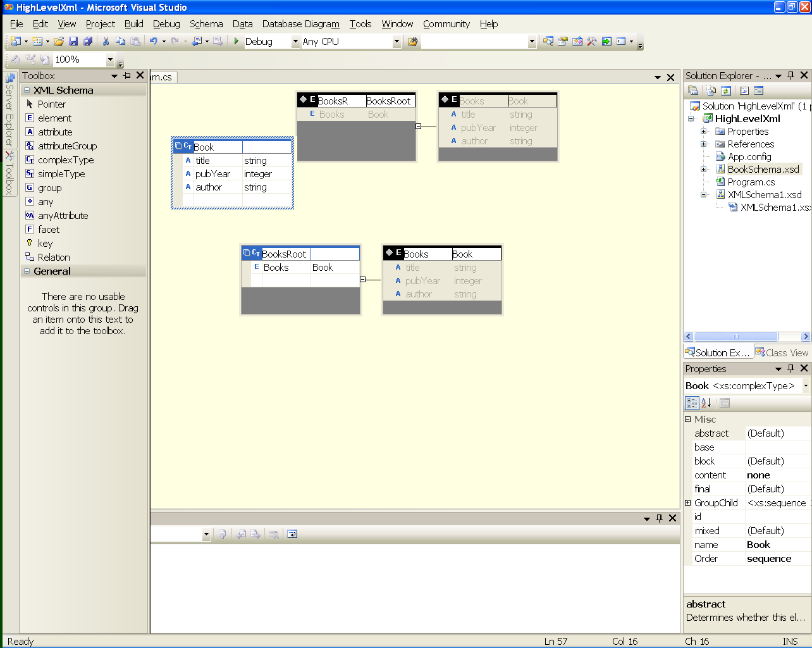Select the Relation toolbox item
Screen dimensions: 812x648
54,258
